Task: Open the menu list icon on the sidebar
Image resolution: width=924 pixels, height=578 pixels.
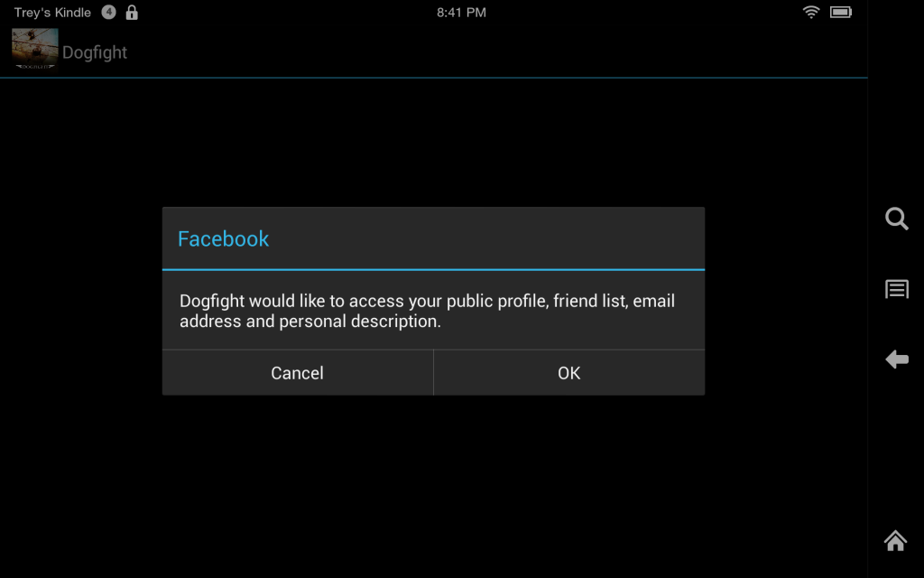Action: point(896,289)
